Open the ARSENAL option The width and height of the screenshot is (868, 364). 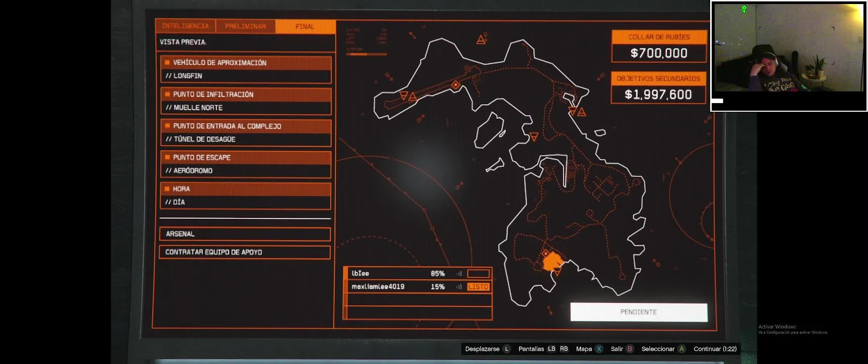[x=245, y=234]
